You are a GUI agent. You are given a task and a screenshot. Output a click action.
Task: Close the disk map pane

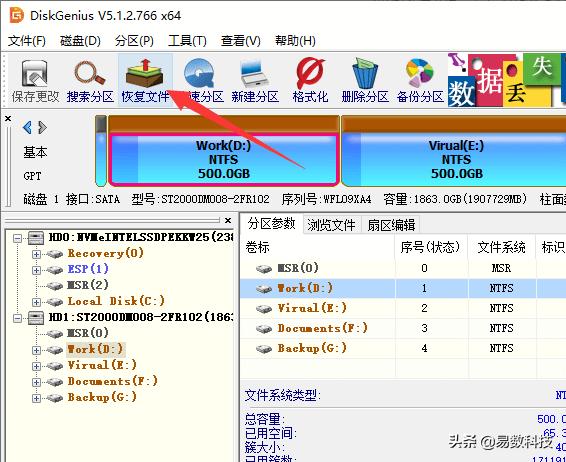click(8, 118)
